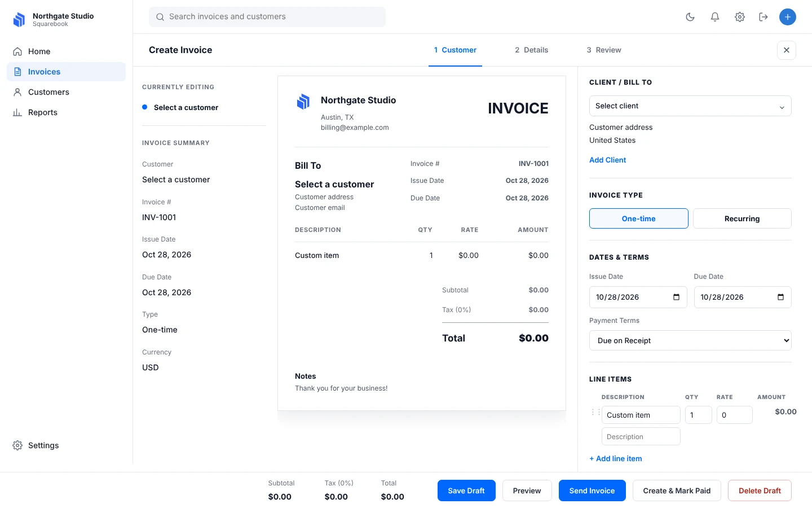Click Delete Draft button
Viewport: 812px width, 508px height.
[760, 491]
